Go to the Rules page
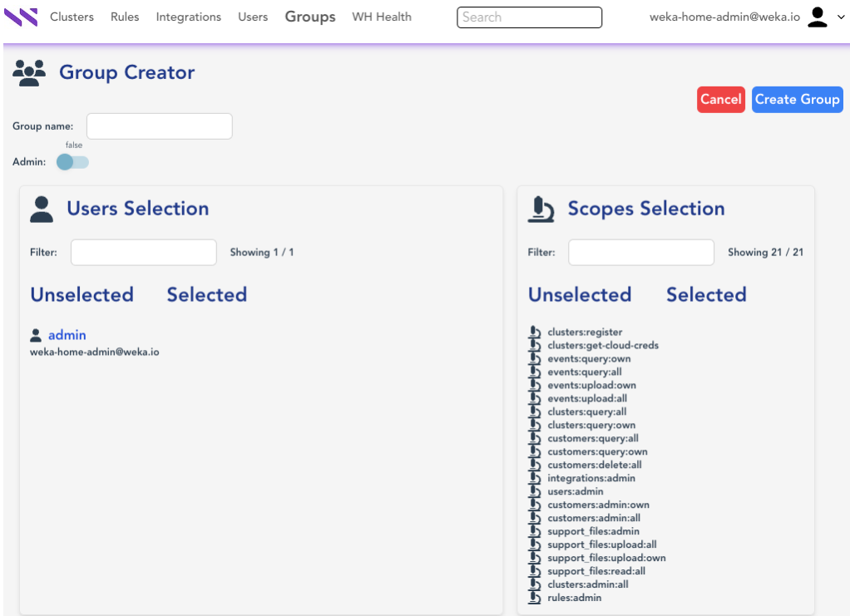850x616 pixels. point(125,17)
